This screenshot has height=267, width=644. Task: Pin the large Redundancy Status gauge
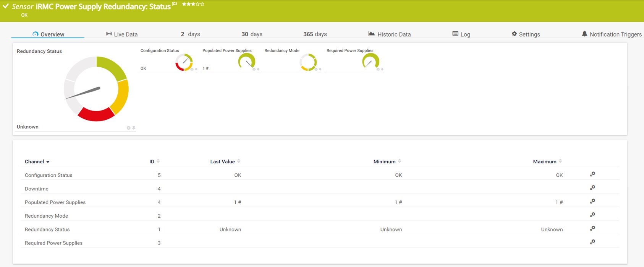pos(134,128)
